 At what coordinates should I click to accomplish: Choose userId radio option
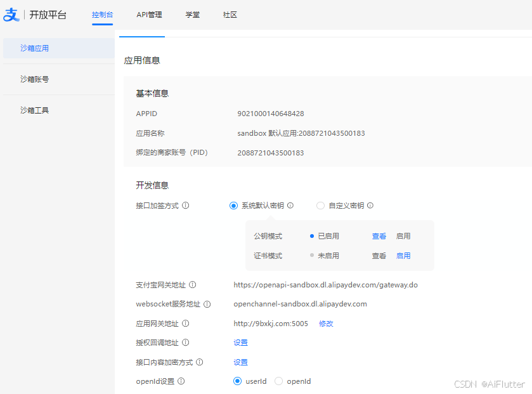point(238,381)
